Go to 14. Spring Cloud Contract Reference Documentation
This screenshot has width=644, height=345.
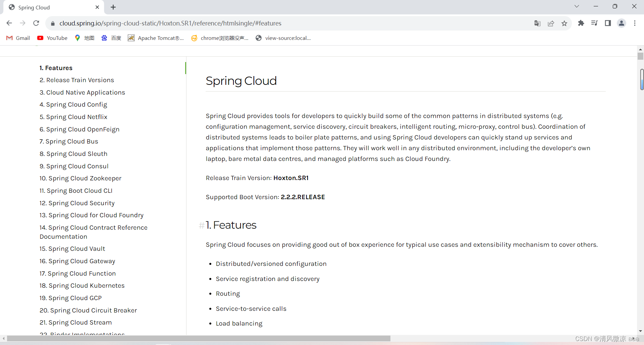94,232
